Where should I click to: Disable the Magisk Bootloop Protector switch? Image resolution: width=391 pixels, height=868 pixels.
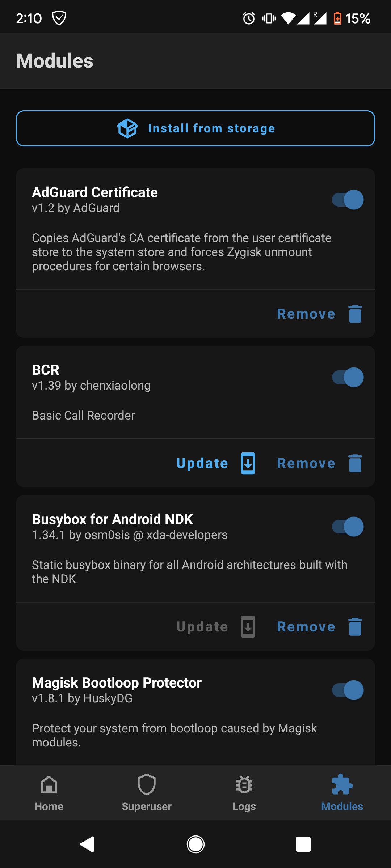point(347,690)
